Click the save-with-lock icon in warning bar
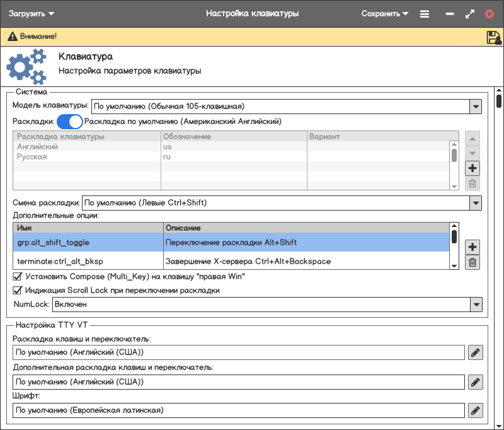504x430 pixels. coord(493,37)
